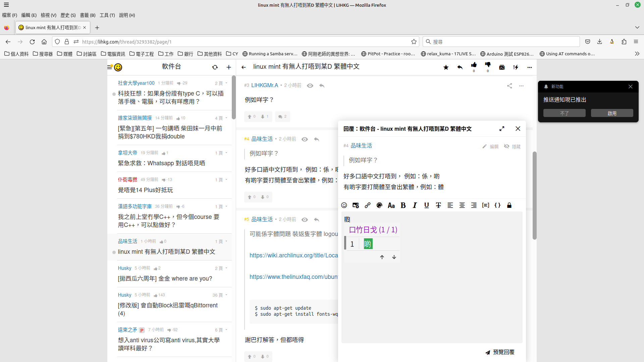The width and height of the screenshot is (644, 362).
Task: Toggle eye icon on post #5
Action: [x=305, y=220]
